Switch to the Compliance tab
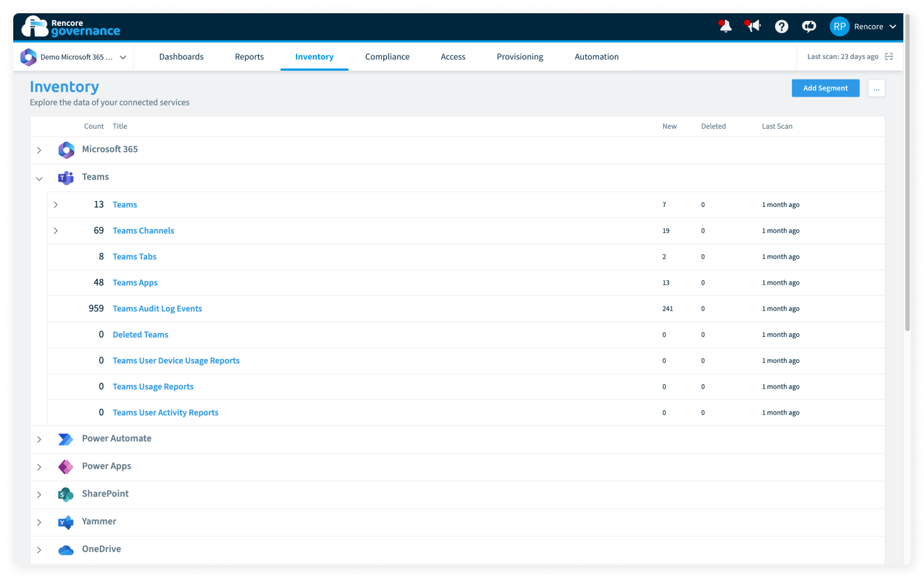Viewport: 924px width, 578px height. (388, 57)
